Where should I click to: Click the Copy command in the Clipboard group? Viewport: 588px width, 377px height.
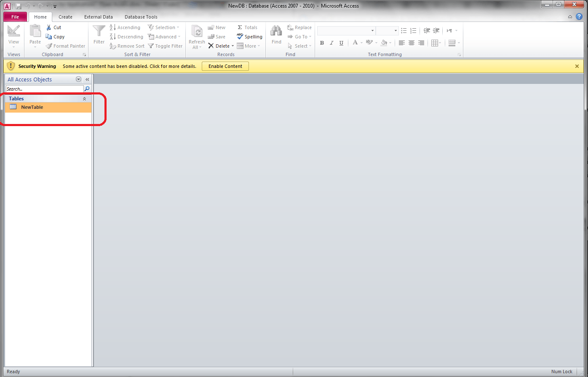coord(55,37)
